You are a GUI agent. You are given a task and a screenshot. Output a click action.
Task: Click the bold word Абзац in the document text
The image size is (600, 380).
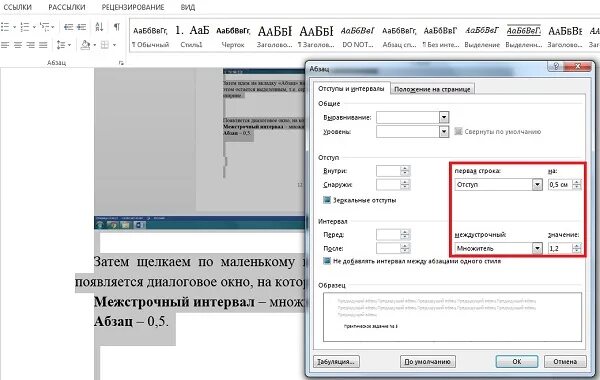(x=113, y=321)
